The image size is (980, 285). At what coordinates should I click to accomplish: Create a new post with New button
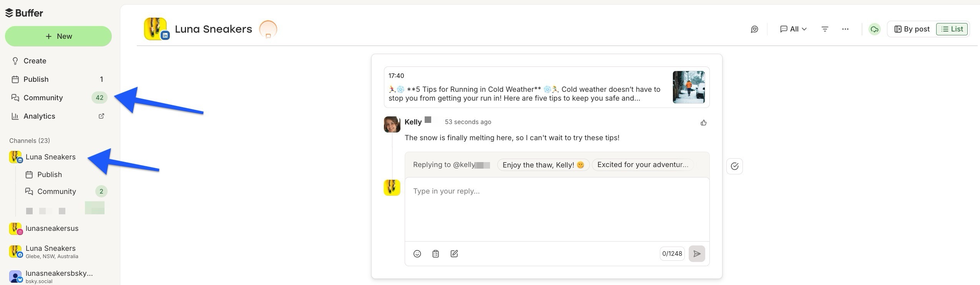tap(58, 36)
